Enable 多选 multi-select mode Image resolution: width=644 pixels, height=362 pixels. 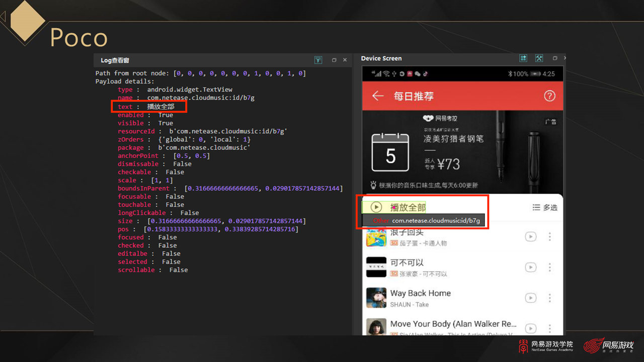pos(545,208)
